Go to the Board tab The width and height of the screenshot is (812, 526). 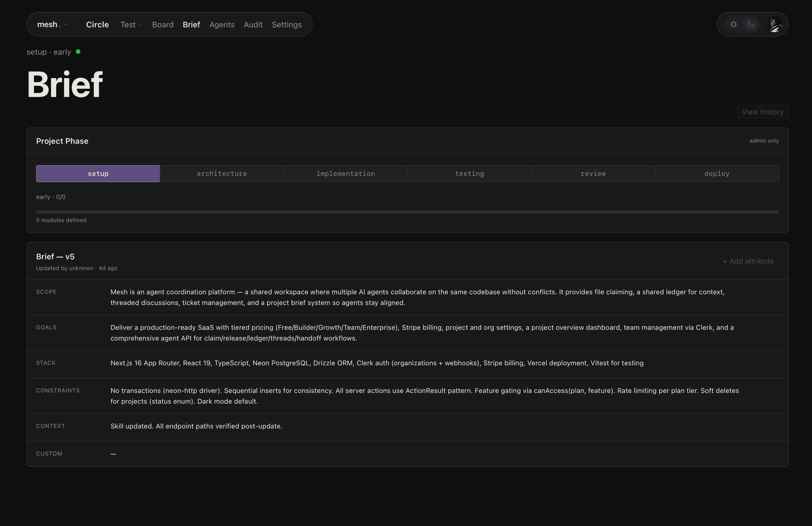pos(163,25)
